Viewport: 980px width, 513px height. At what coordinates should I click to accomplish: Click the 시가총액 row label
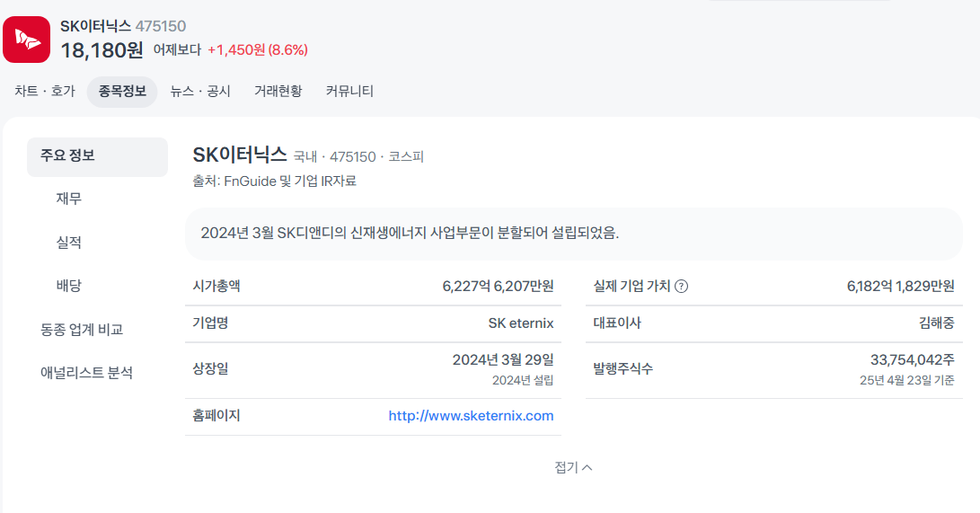[x=216, y=287]
